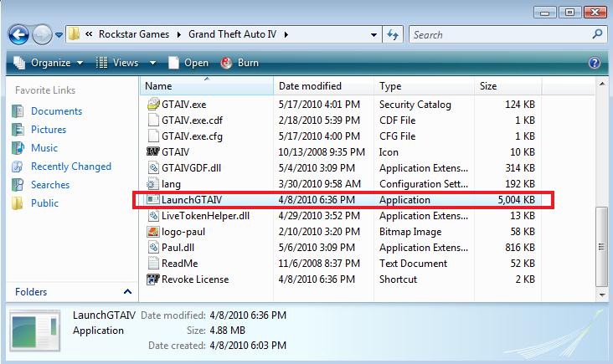Select the ReadMe text document icon
Screen dimensions: 613x364
point(153,264)
